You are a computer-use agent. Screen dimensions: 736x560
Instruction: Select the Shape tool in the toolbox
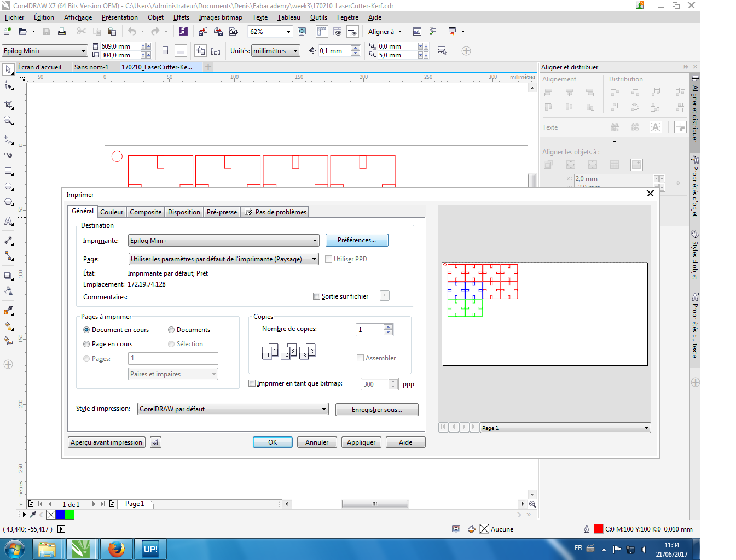[x=8, y=86]
